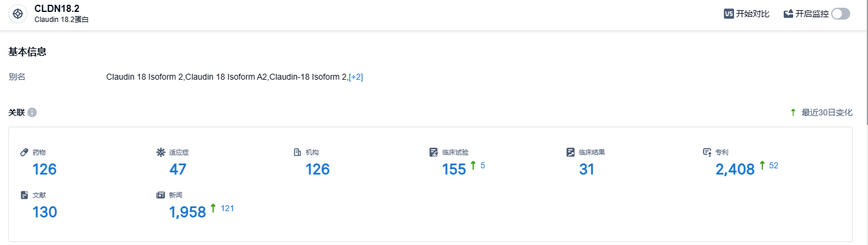Open the 155 clinical trials link
This screenshot has width=868, height=245.
coord(454,169)
